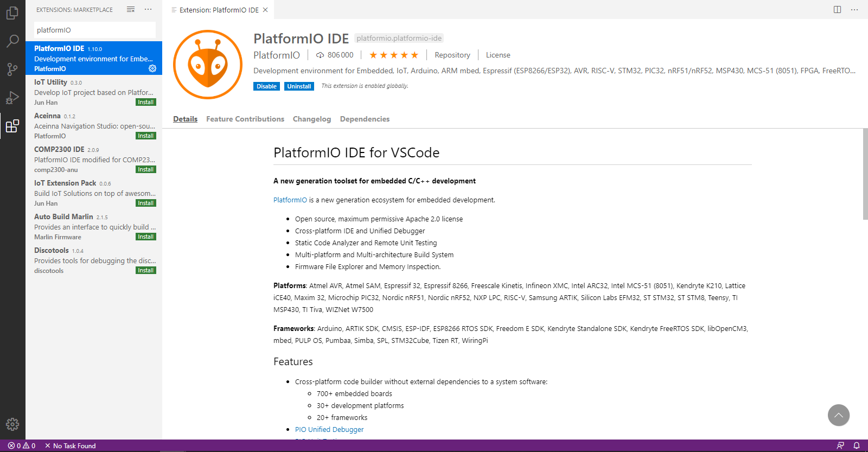Click the platformio.platformio-ide identifier
868x452 pixels.
point(399,38)
